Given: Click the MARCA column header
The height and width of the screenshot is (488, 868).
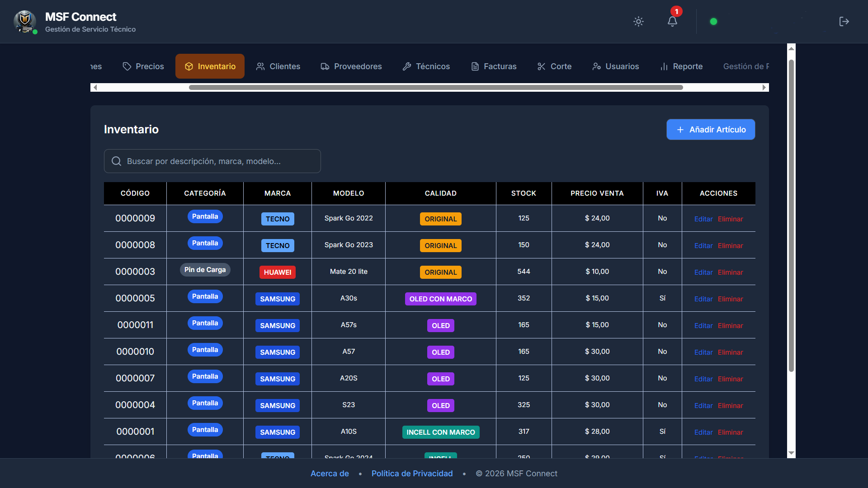Looking at the screenshot, I should tap(278, 193).
